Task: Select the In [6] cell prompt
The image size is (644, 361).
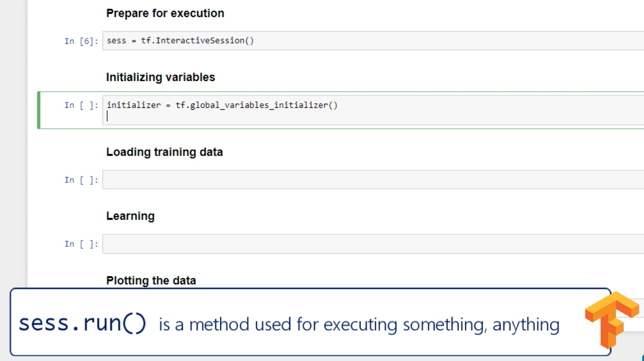Action: click(x=81, y=41)
